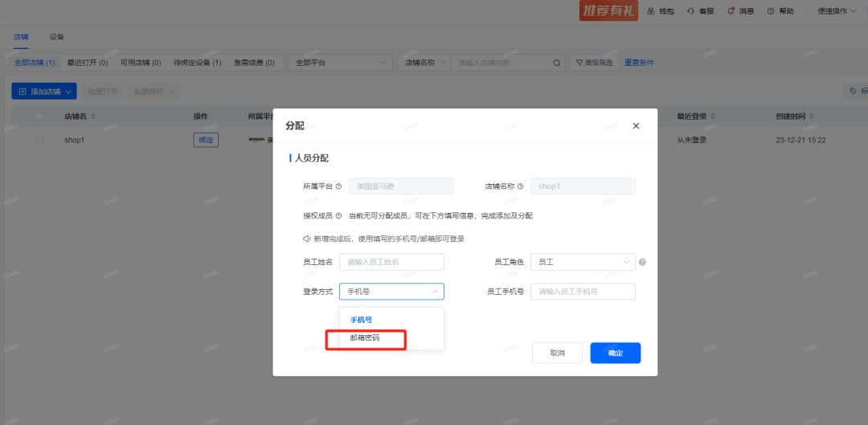The image size is (868, 425).
Task: Click the 取消 cancel button
Action: (557, 353)
